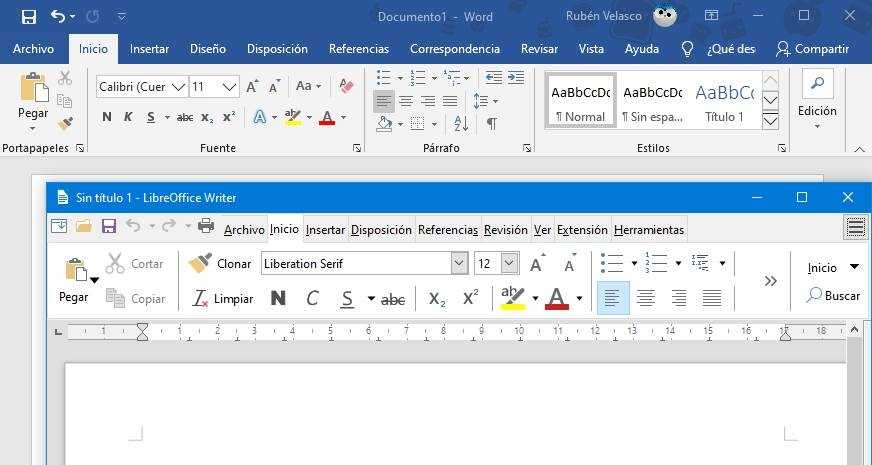Image resolution: width=872 pixels, height=465 pixels.
Task: Open the Liberation Serif font name dropdown
Action: coord(459,264)
